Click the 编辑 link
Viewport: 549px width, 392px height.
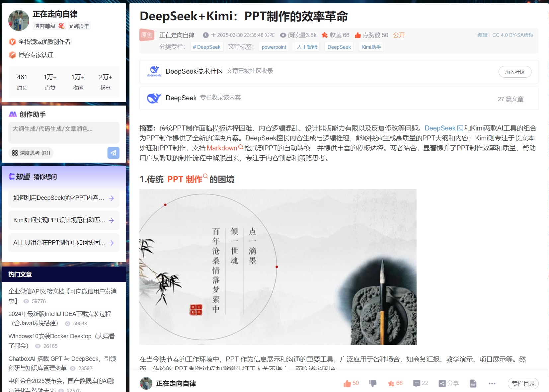pyautogui.click(x=482, y=35)
